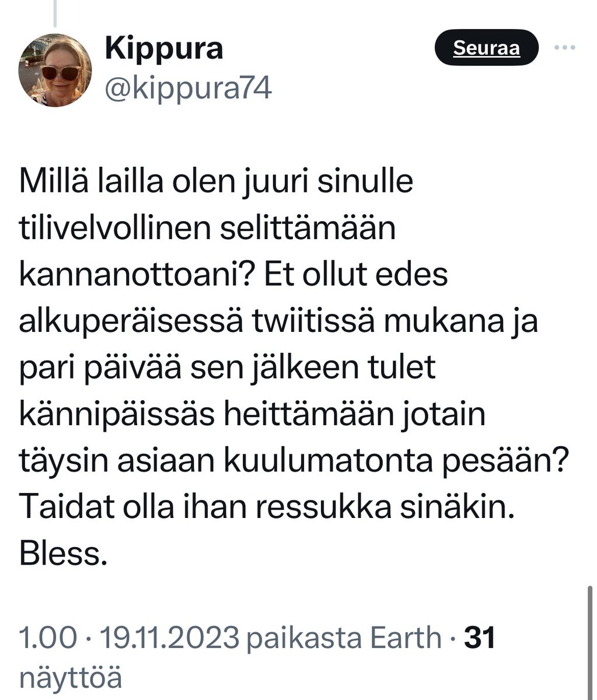This screenshot has width=597, height=700.
Task: Open the Kippura display name profile link
Action: [x=164, y=48]
